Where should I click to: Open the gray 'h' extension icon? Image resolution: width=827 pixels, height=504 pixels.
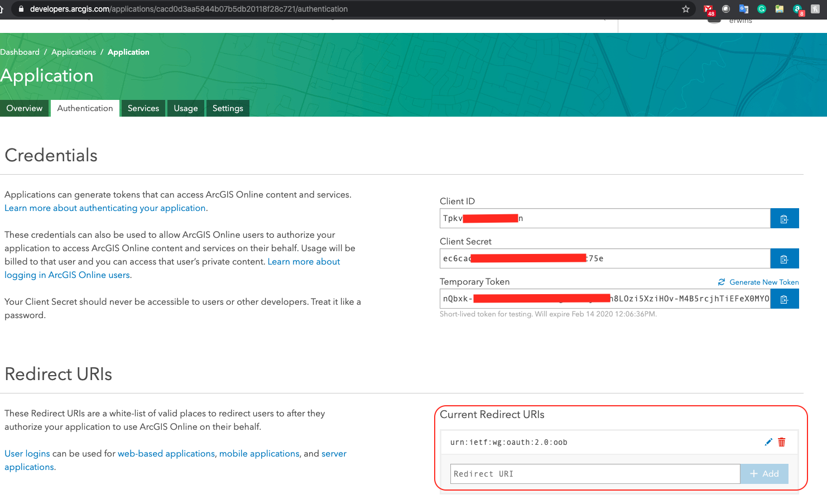coord(815,9)
